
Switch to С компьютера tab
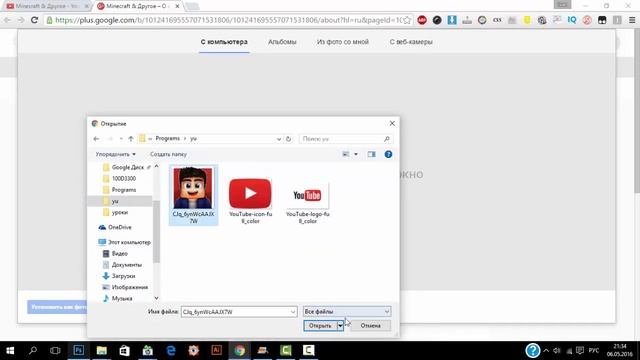224,42
